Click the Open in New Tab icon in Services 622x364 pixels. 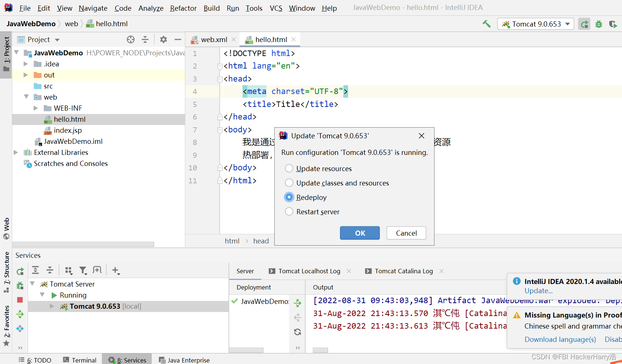[97, 270]
